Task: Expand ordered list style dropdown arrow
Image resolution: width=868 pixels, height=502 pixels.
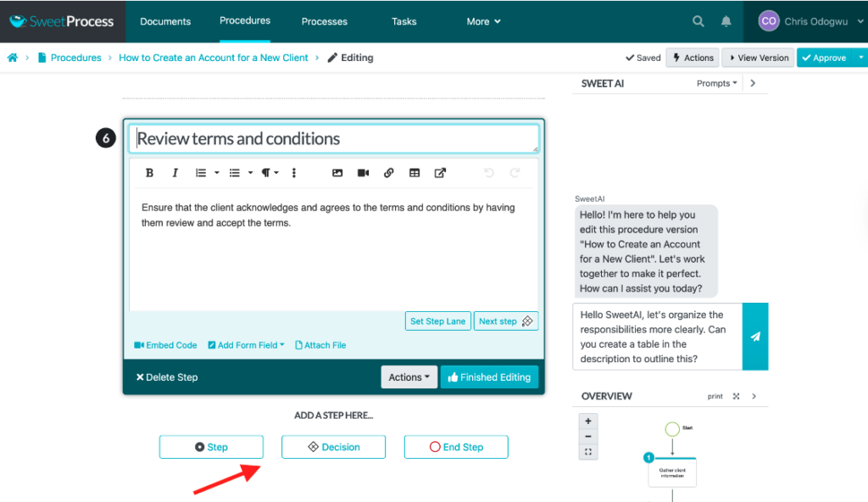Action: (x=216, y=173)
